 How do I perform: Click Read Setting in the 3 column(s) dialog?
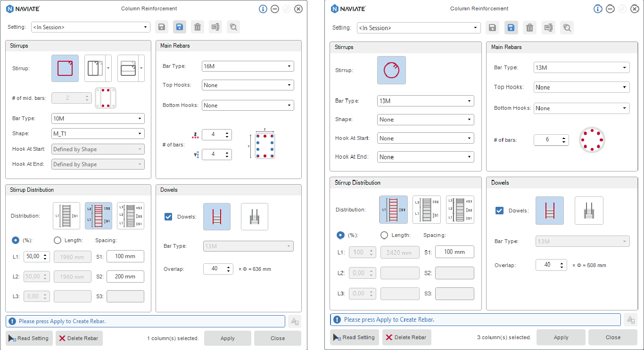pos(354,337)
